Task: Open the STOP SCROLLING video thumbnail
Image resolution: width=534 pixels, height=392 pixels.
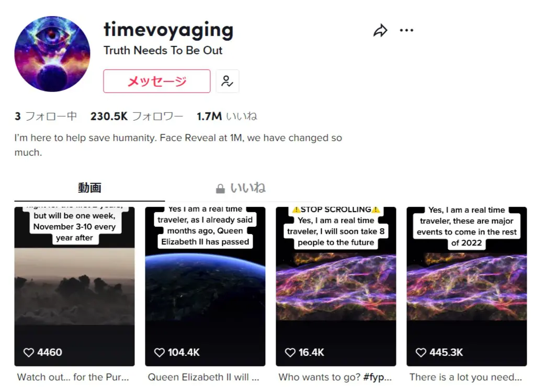Action: 336,286
